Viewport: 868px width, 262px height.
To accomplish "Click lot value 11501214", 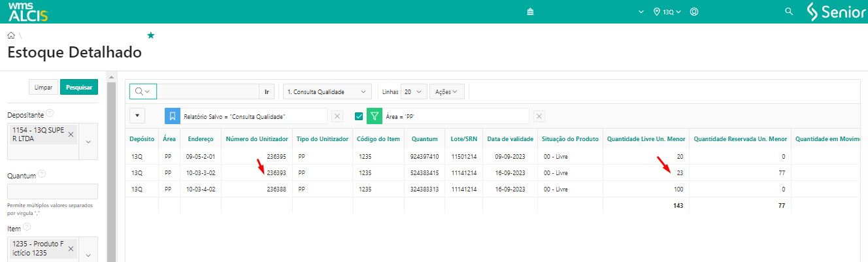I will pyautogui.click(x=464, y=157).
